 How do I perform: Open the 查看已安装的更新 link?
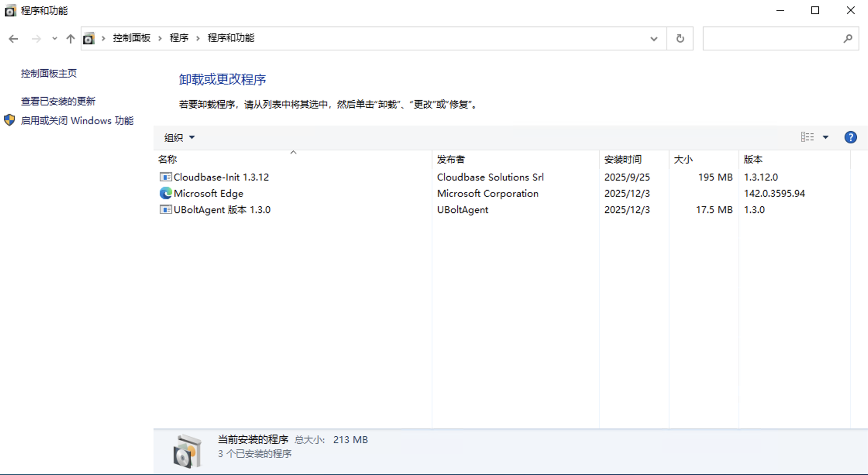[x=58, y=101]
